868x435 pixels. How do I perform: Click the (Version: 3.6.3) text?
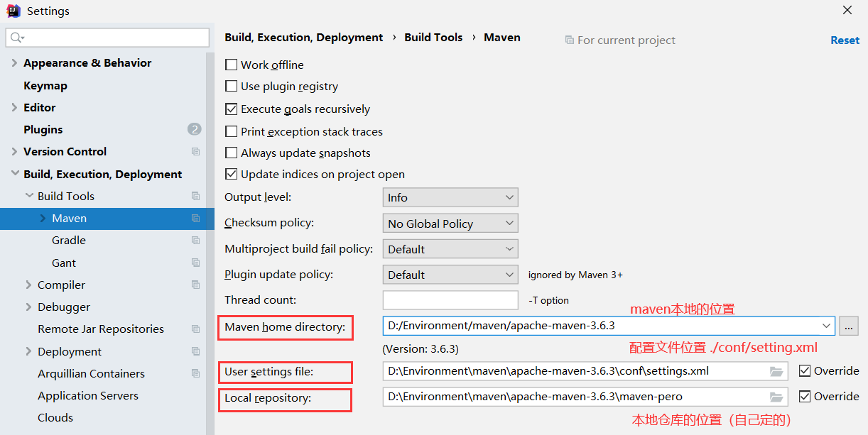tap(421, 350)
